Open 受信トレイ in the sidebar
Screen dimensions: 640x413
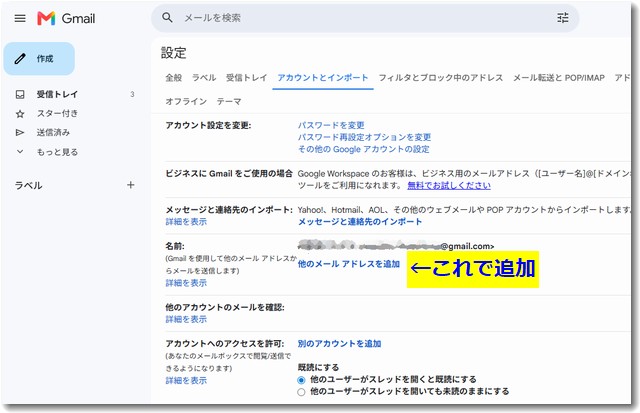(x=57, y=94)
